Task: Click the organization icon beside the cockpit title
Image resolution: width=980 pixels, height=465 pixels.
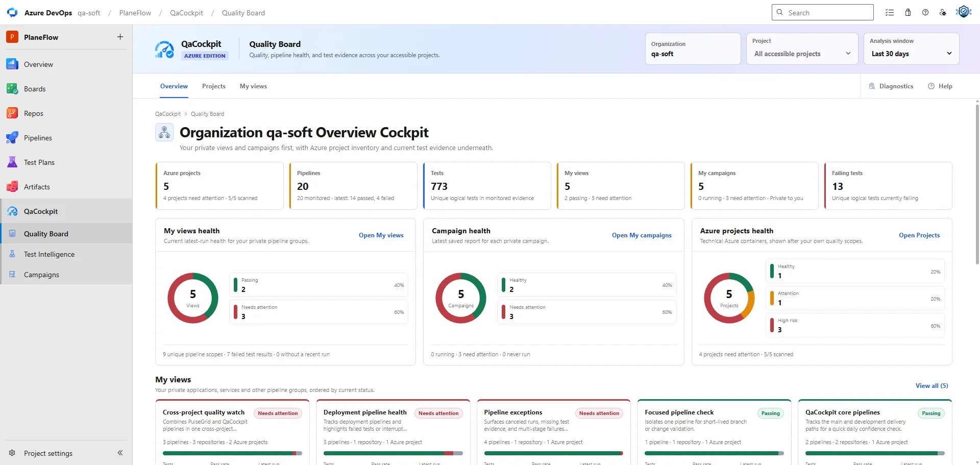Action: click(164, 133)
